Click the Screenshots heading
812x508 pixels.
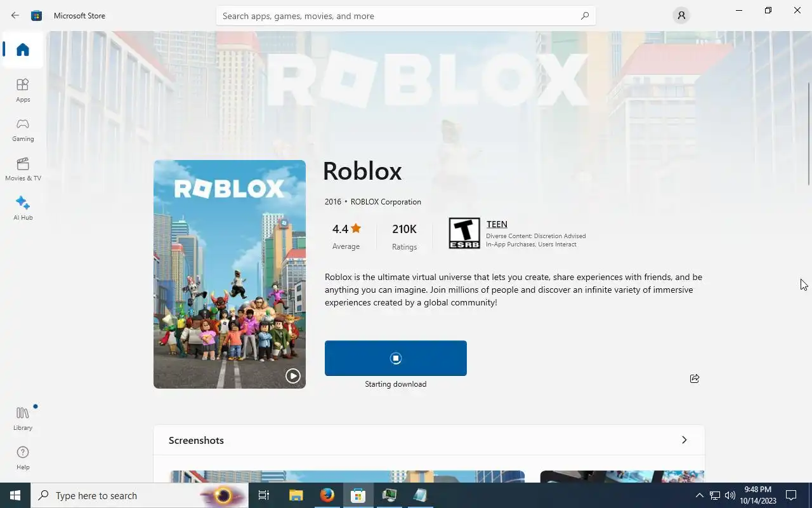196,440
